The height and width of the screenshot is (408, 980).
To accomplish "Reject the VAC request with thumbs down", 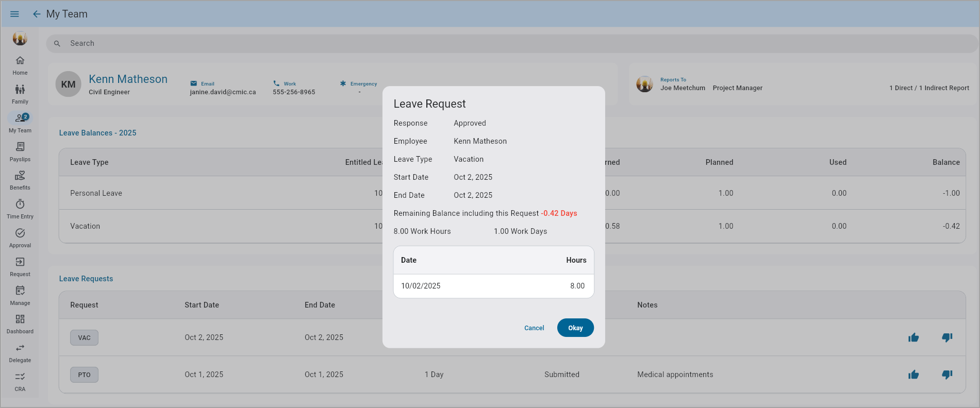I will pyautogui.click(x=947, y=337).
